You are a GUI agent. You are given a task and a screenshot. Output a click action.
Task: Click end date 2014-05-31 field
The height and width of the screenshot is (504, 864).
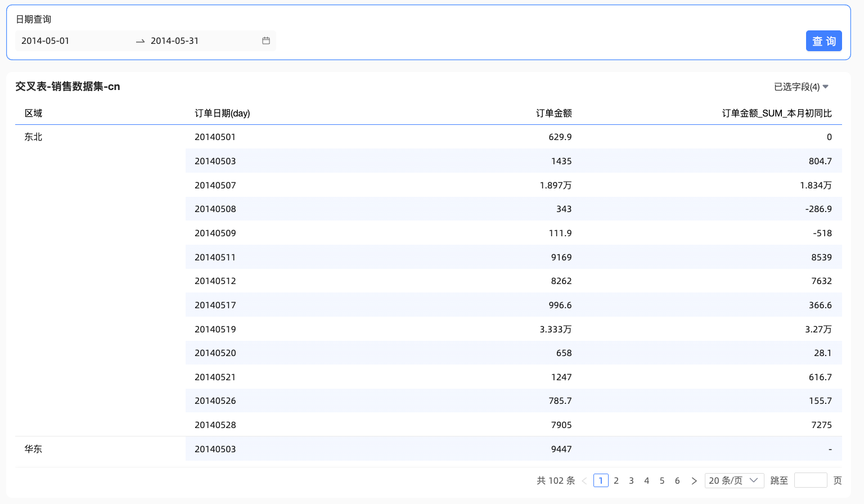pyautogui.click(x=175, y=40)
